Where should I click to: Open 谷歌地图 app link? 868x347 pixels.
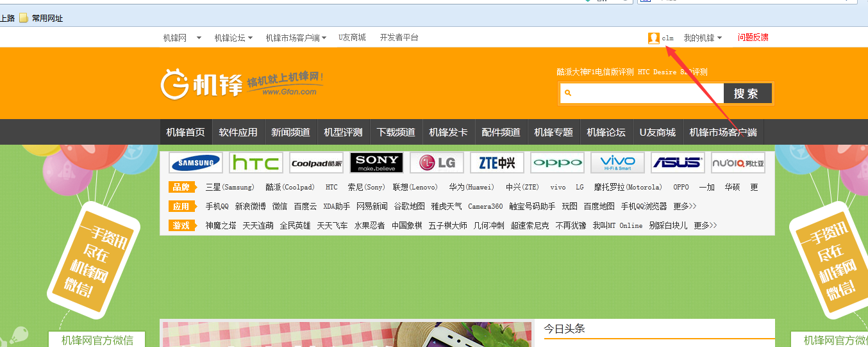(409, 206)
